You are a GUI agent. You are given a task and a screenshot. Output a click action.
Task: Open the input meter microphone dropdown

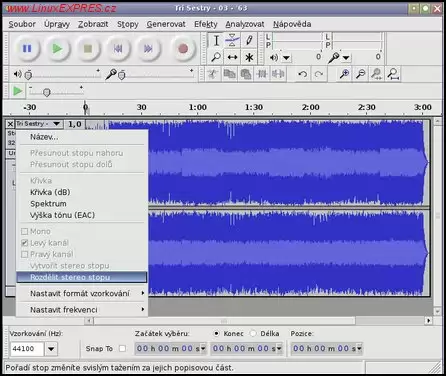click(x=346, y=58)
